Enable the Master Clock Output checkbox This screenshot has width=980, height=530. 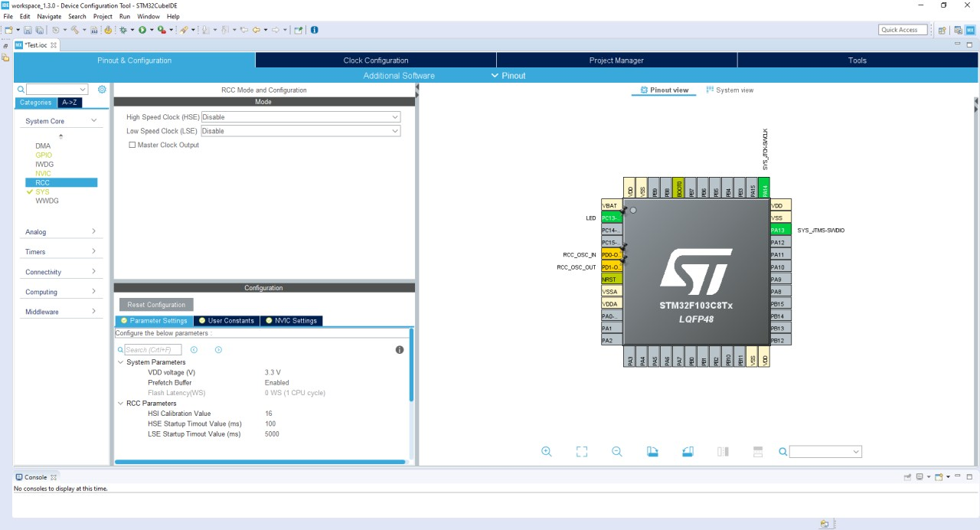coord(132,145)
